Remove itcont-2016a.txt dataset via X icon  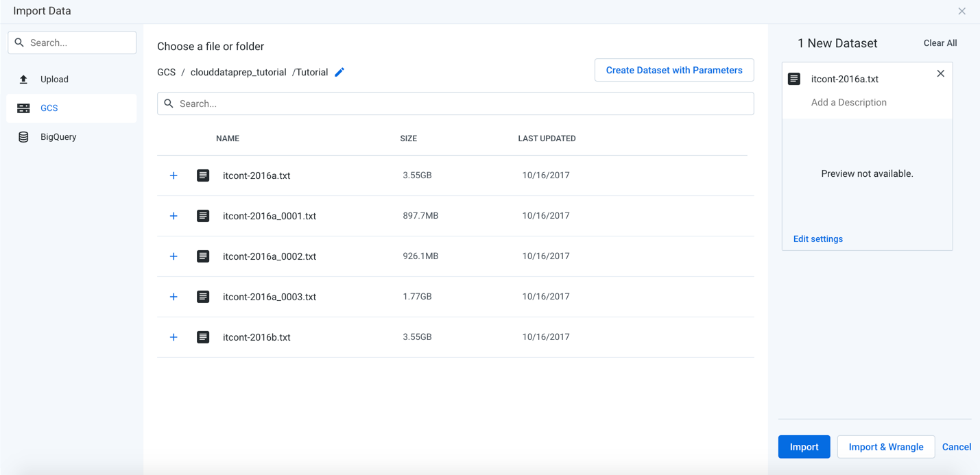(x=940, y=73)
